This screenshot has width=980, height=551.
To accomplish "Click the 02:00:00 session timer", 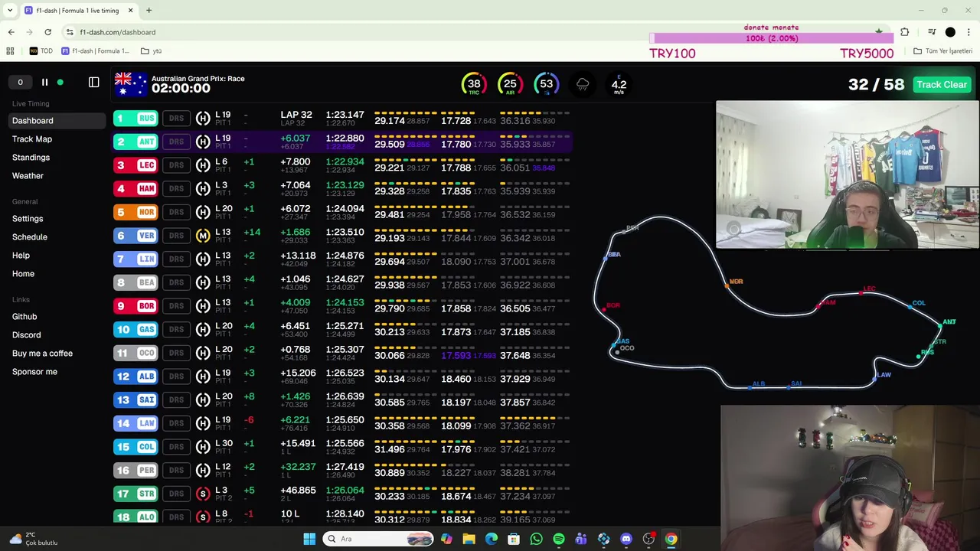I will (181, 89).
